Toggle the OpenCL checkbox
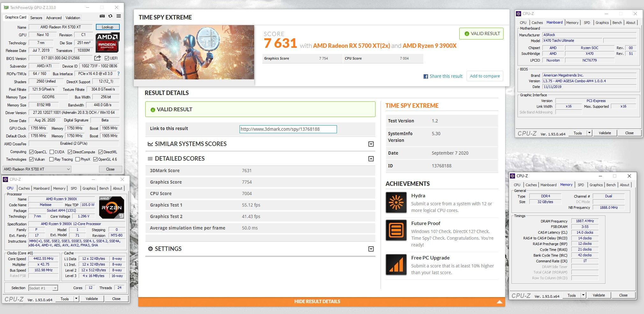644x314 pixels. click(31, 152)
